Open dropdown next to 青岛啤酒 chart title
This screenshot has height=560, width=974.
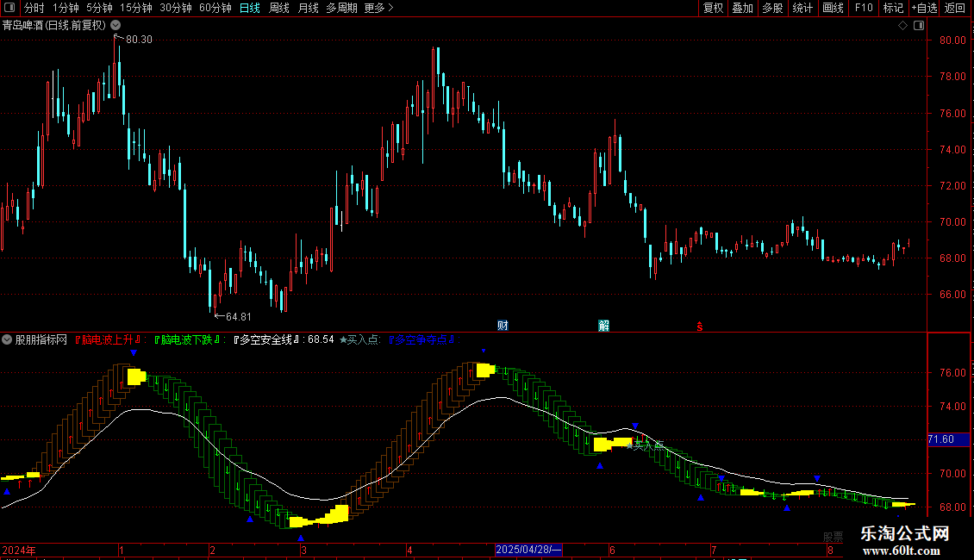[x=116, y=25]
